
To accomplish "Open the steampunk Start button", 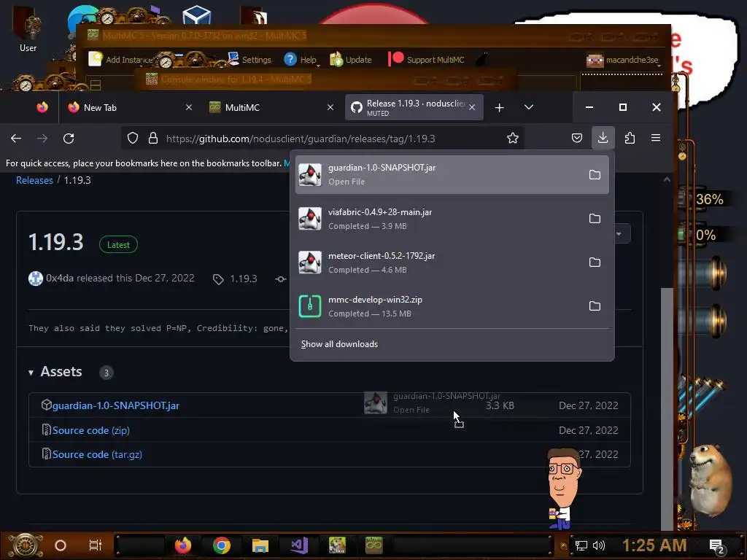I will click(x=26, y=545).
